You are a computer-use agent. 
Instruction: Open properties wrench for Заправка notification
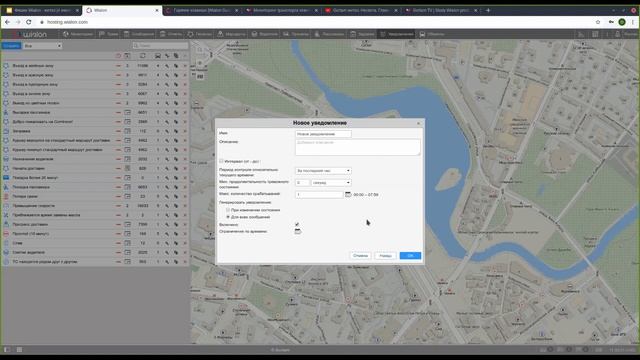(167, 131)
